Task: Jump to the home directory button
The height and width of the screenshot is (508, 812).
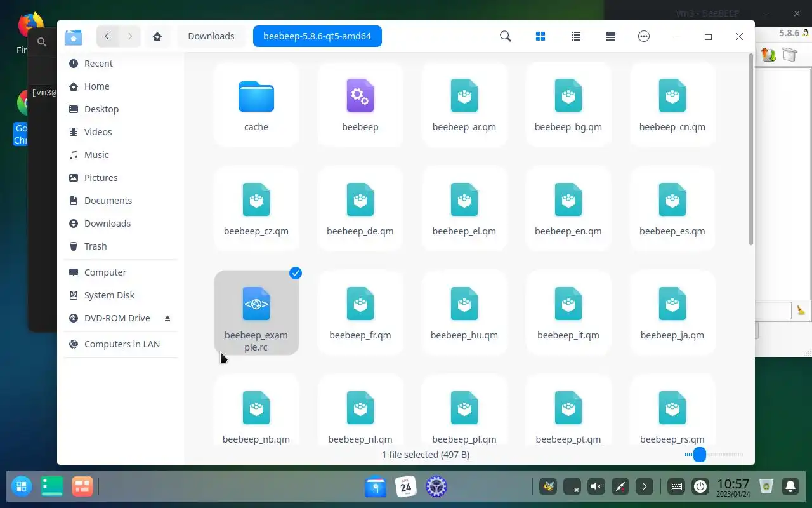Action: (157, 36)
